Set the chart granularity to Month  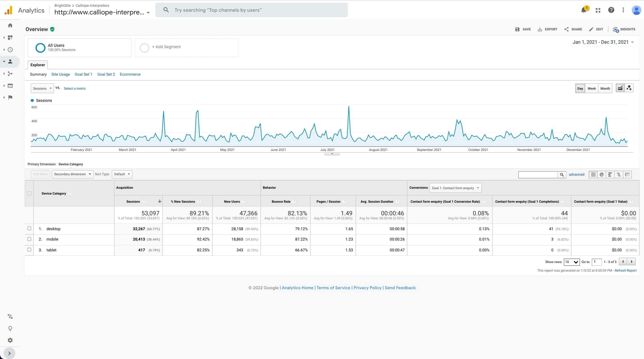(x=605, y=89)
